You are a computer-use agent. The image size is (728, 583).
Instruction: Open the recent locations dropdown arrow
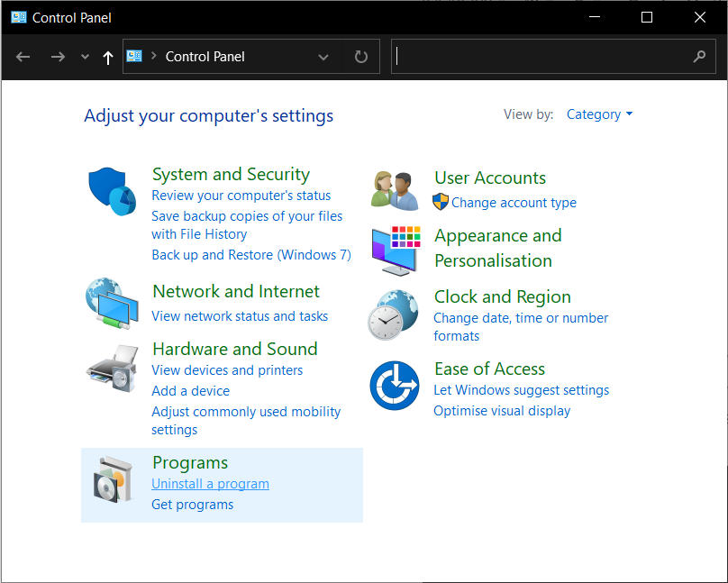85,57
